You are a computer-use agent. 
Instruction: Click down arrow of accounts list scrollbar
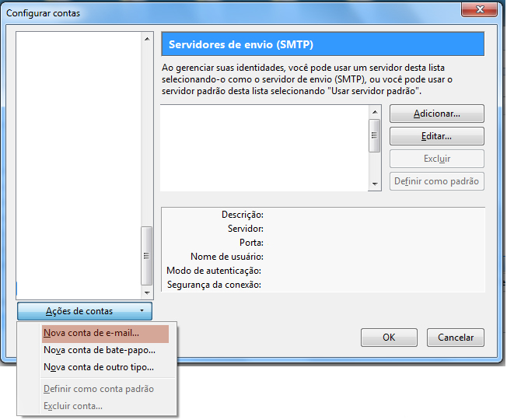[147, 293]
